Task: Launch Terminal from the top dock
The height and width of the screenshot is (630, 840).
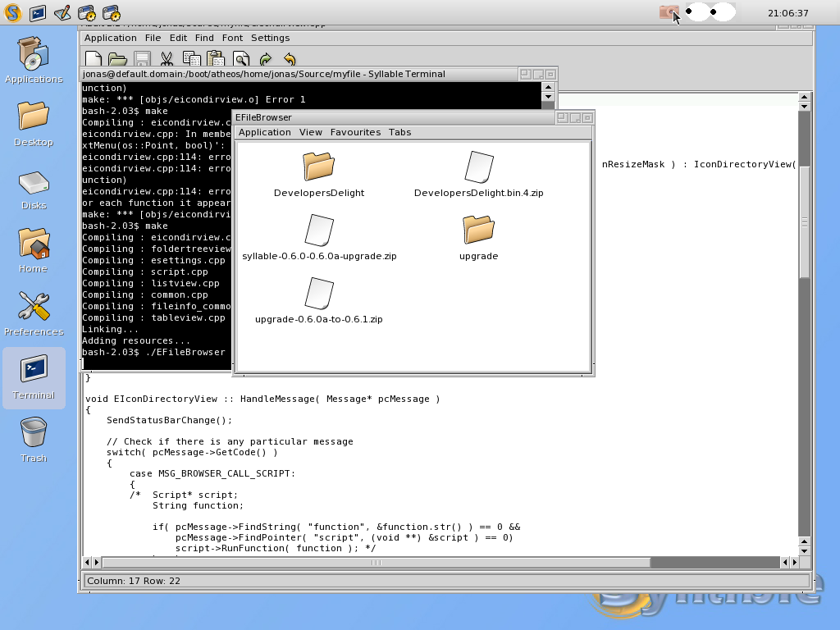Action: click(38, 13)
